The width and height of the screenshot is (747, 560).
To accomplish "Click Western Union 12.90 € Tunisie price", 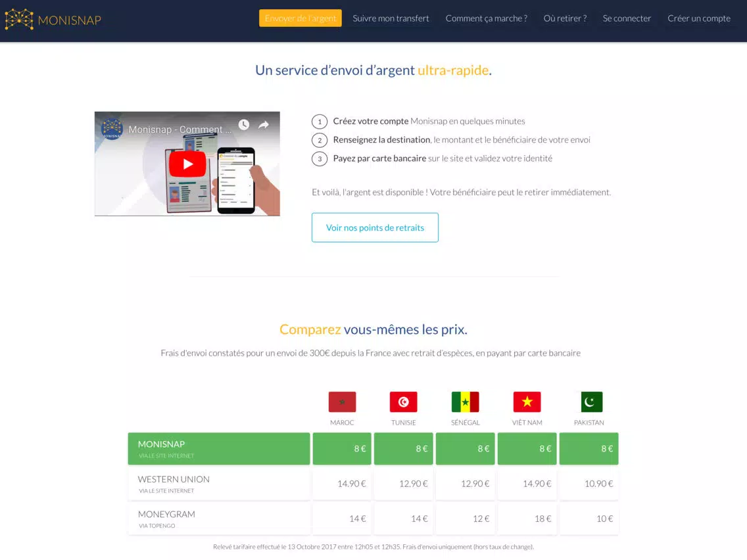I will tap(404, 484).
